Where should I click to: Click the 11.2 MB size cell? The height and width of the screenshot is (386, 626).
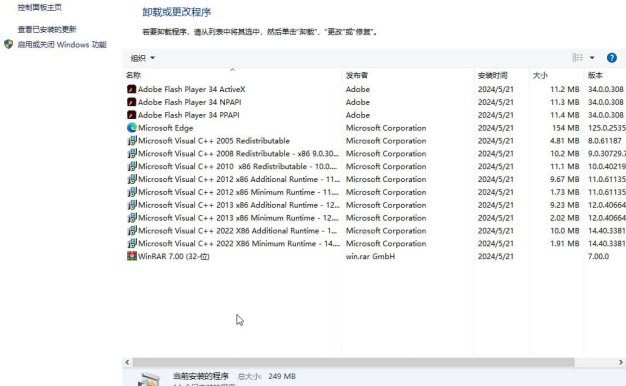coord(565,89)
